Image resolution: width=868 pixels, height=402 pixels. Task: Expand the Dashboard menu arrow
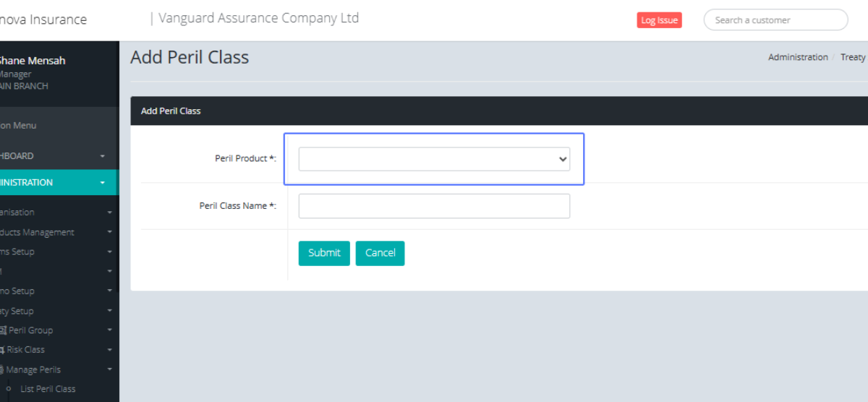click(x=103, y=156)
